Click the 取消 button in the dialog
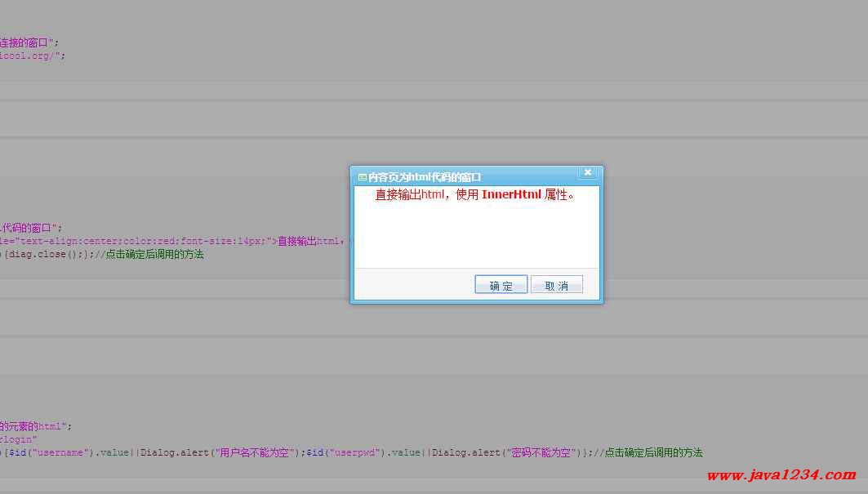The height and width of the screenshot is (494, 868). coord(556,285)
